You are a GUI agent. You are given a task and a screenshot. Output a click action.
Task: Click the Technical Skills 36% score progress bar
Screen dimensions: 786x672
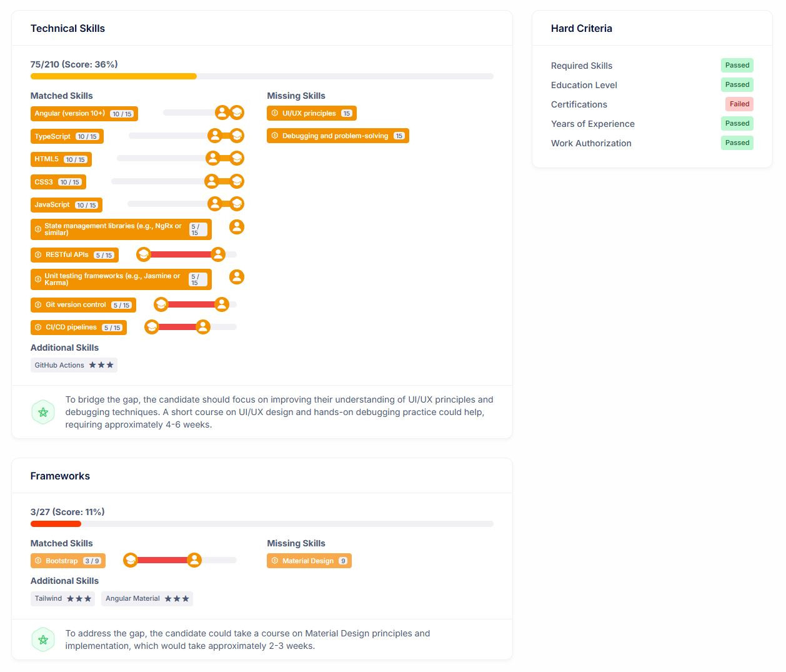point(262,76)
